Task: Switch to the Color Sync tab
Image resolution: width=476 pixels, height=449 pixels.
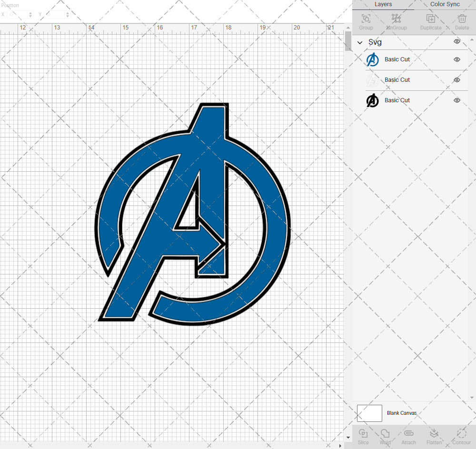Action: coord(445,4)
